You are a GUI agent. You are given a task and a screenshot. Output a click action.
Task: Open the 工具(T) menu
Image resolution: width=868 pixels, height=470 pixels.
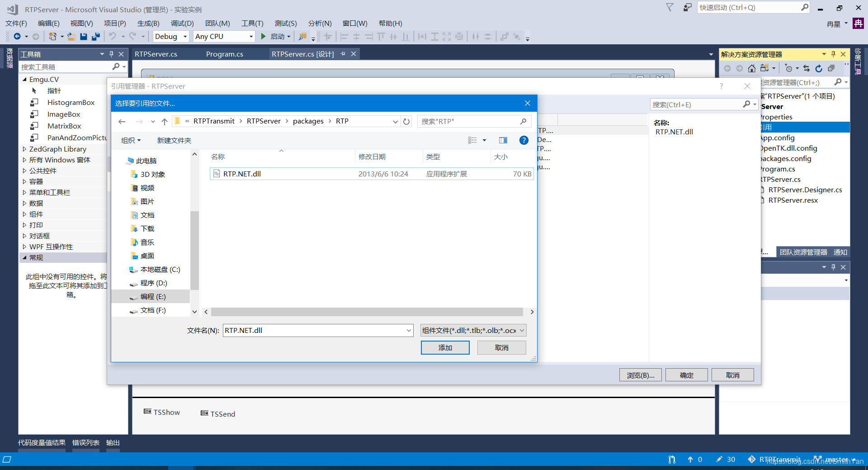(252, 23)
